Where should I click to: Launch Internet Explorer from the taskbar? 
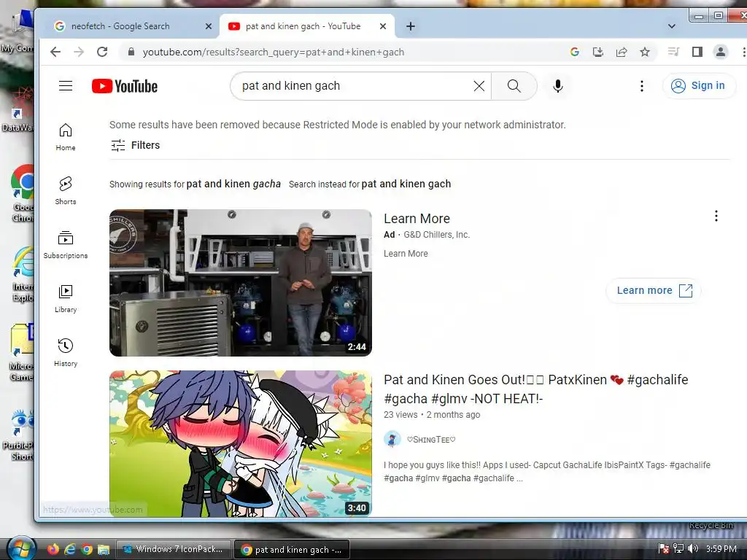(x=70, y=549)
